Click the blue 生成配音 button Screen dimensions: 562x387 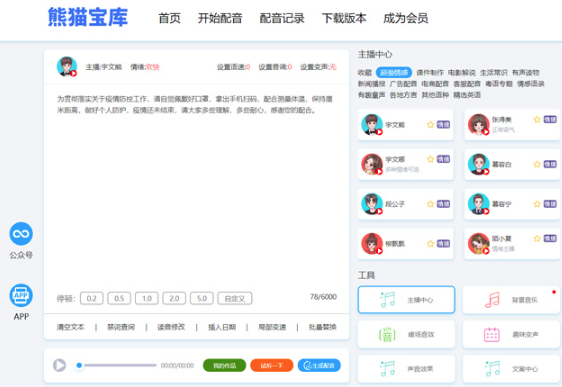pos(319,366)
